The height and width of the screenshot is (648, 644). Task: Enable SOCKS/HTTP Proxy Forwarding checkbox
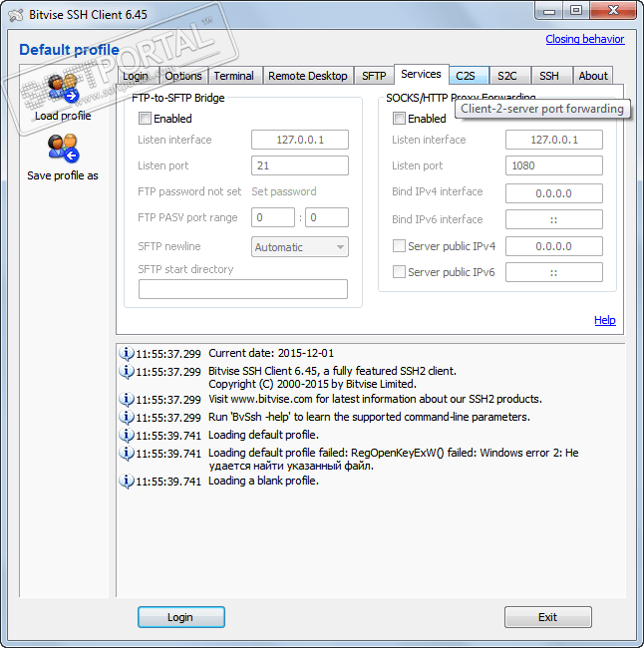point(399,119)
